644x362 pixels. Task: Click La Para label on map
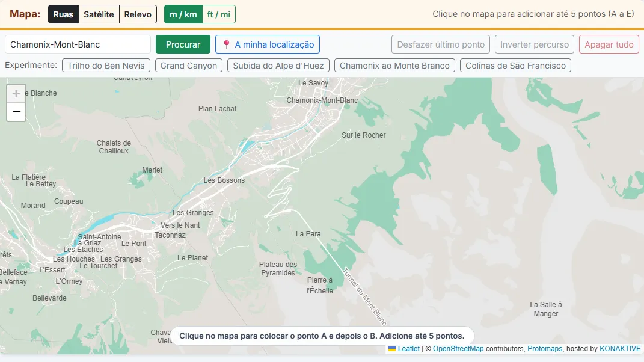308,233
